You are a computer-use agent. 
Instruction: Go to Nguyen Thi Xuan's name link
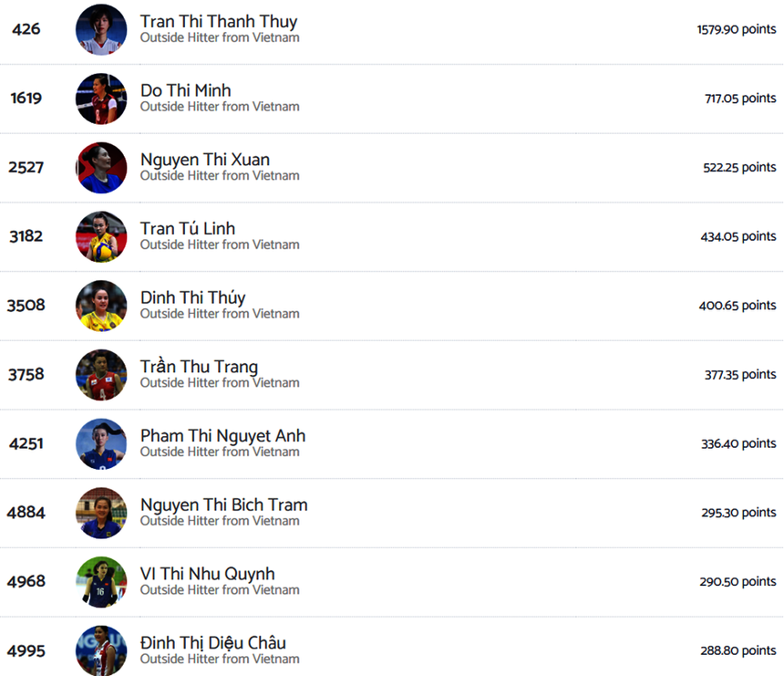pos(205,160)
